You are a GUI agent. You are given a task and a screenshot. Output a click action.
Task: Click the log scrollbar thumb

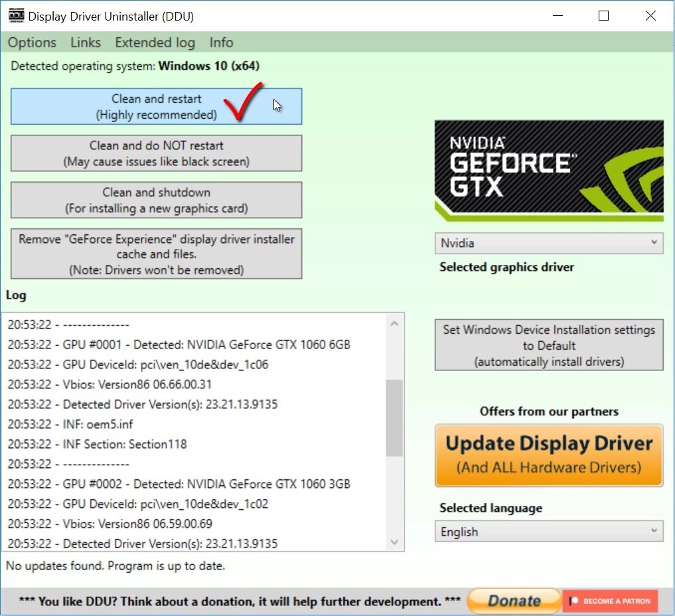[x=394, y=418]
